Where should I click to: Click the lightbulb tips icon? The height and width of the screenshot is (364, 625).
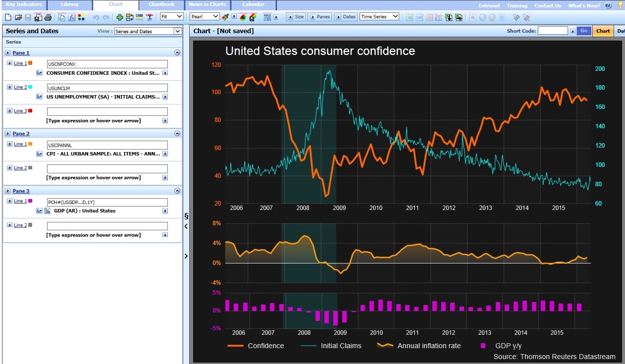coord(620,5)
